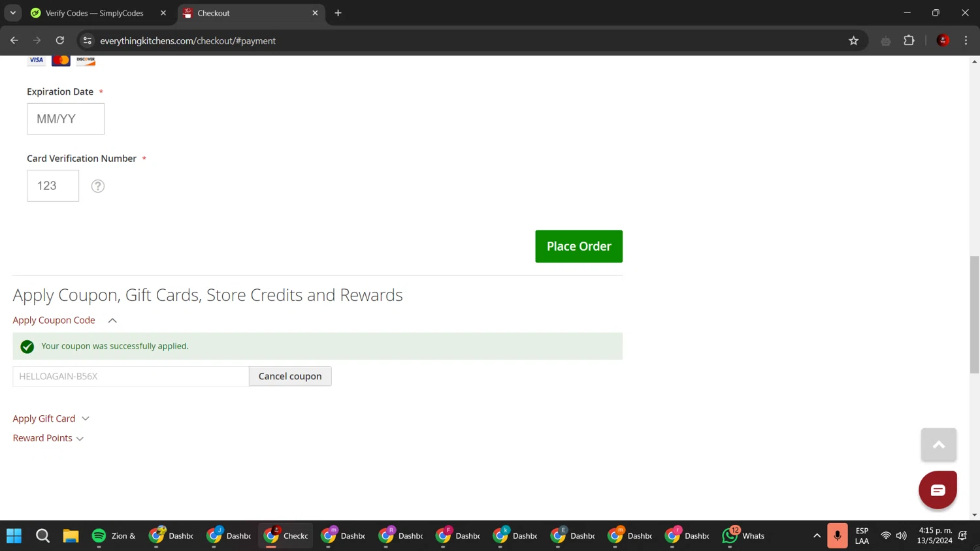Click the microphone tray icon

[x=837, y=536]
